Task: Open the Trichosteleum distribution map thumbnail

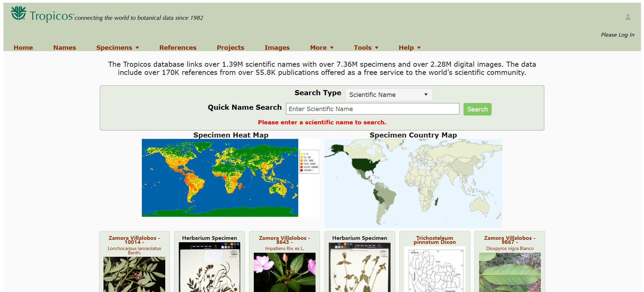Action: [435, 269]
